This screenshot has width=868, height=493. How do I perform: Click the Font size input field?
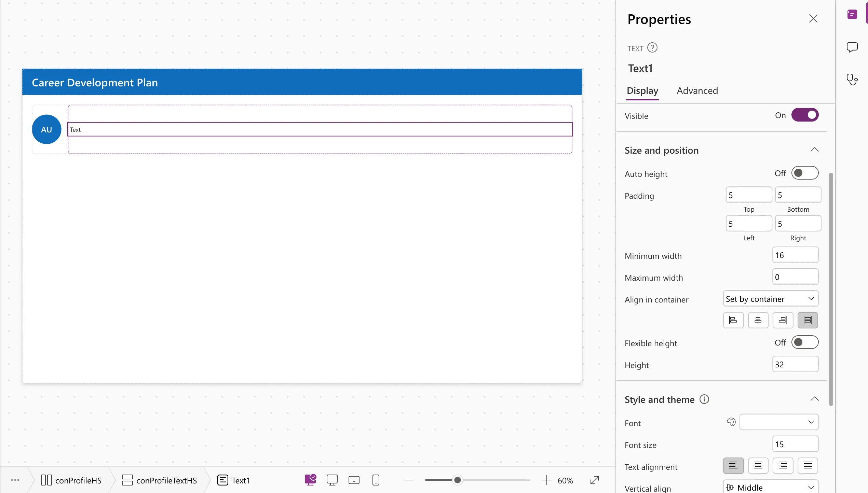pos(795,444)
